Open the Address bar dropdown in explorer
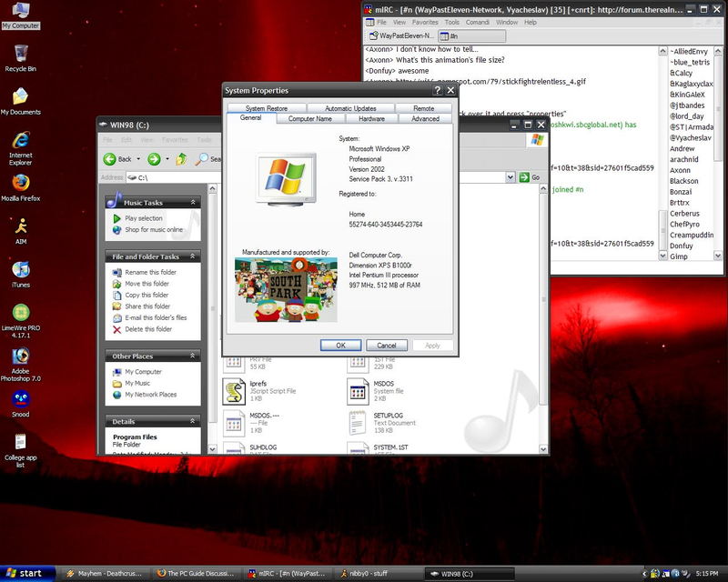 coord(511,177)
